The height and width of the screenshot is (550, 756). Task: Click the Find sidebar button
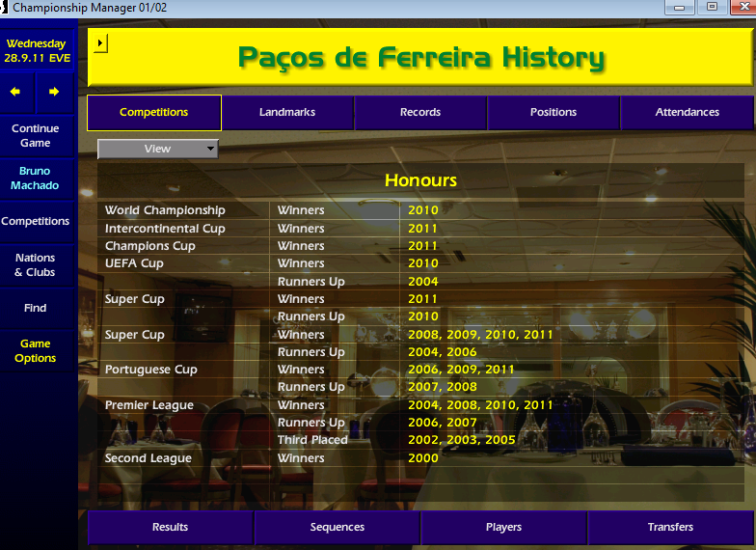click(x=36, y=308)
